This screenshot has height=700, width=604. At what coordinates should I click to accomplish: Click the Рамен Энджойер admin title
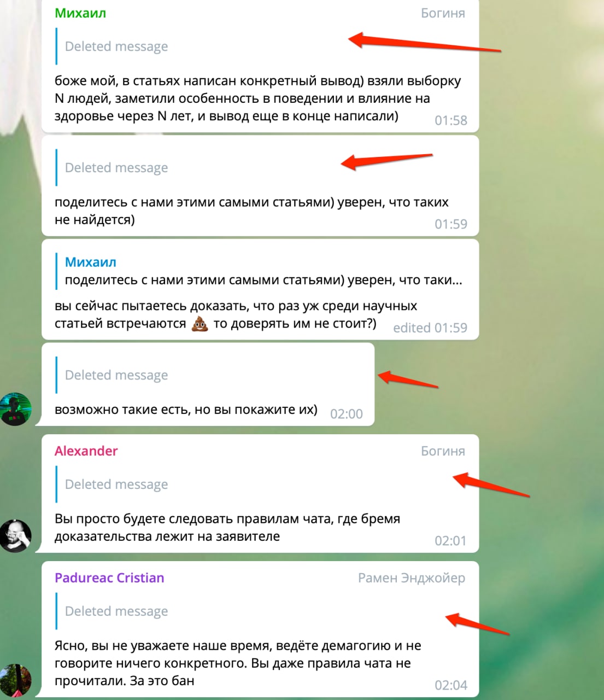[412, 578]
